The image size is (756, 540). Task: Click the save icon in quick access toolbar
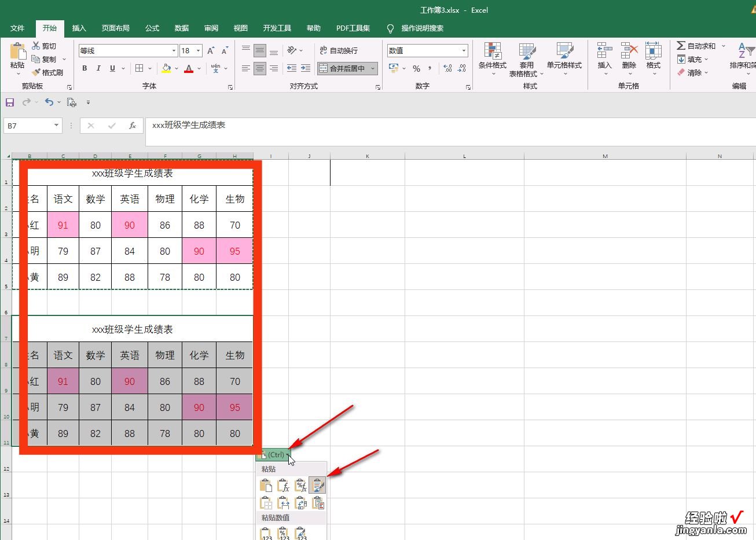pos(10,102)
